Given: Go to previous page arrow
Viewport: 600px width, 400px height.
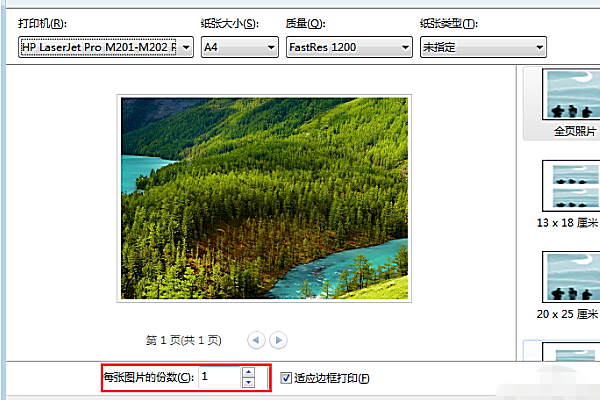Looking at the screenshot, I should coord(256,340).
